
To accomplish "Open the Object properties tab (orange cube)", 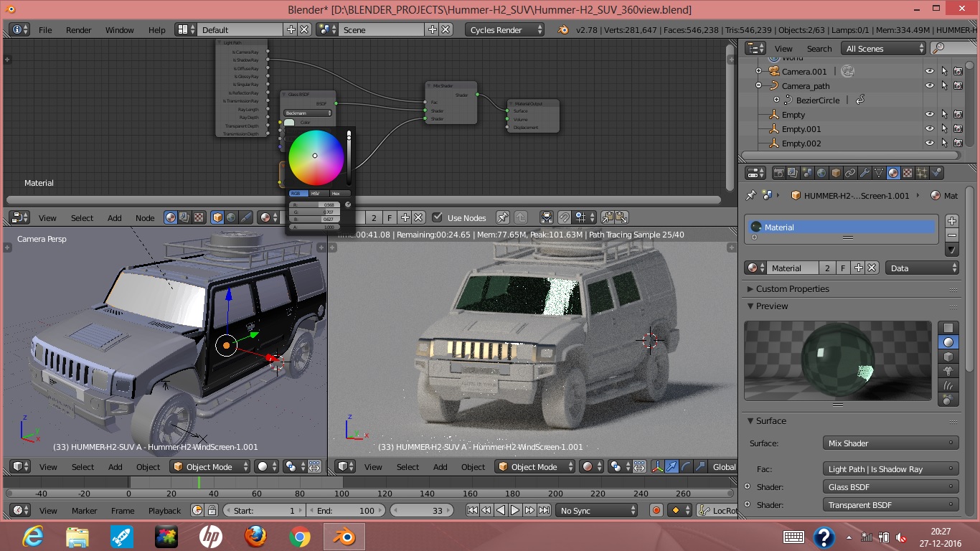I will click(836, 173).
